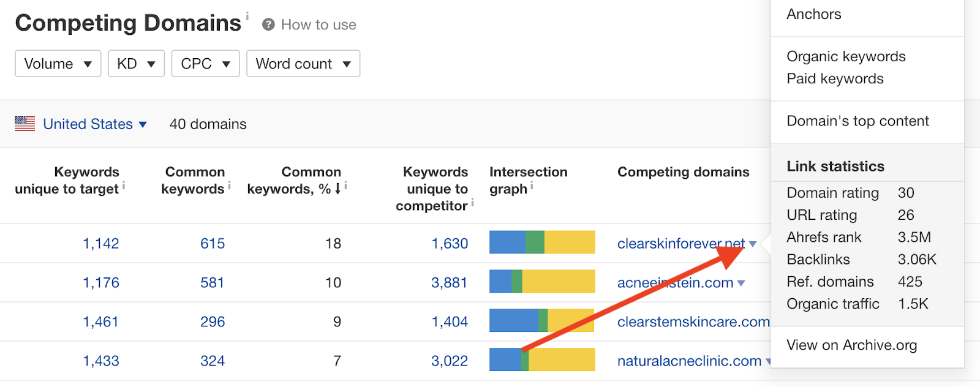
Task: Click the intersection graph bar for clearstemskincare.com
Action: click(x=542, y=320)
